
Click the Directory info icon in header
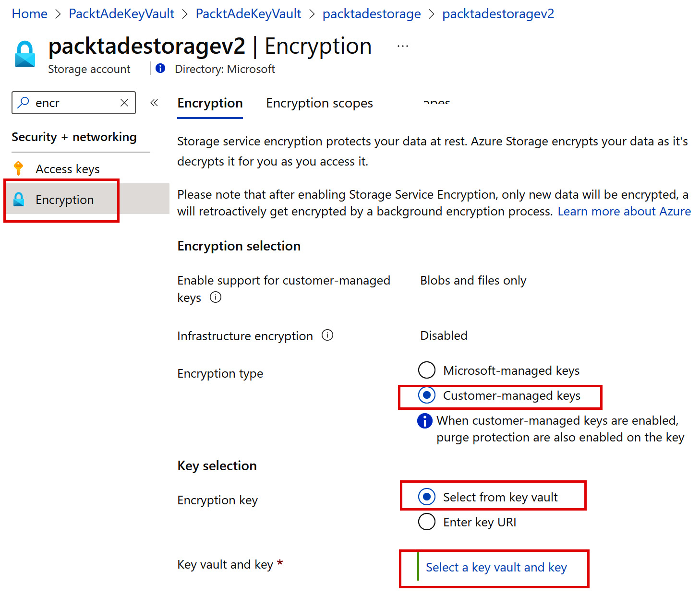tap(160, 69)
